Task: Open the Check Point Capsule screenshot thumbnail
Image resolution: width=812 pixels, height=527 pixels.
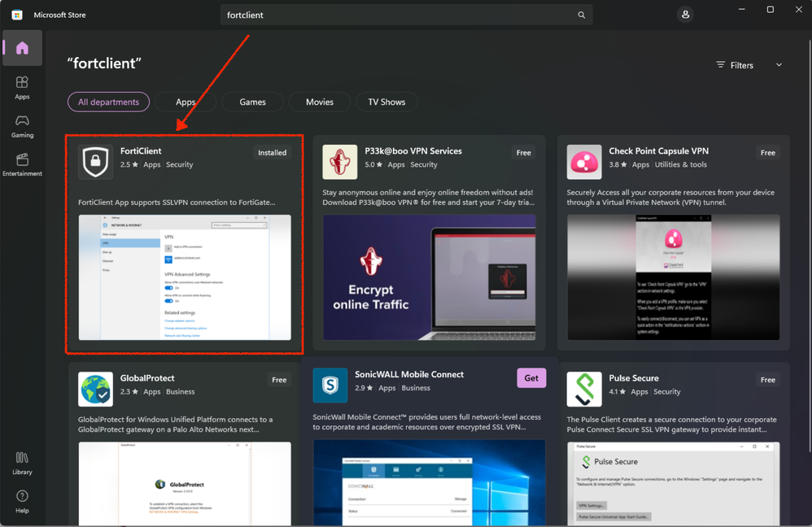Action: (x=673, y=277)
